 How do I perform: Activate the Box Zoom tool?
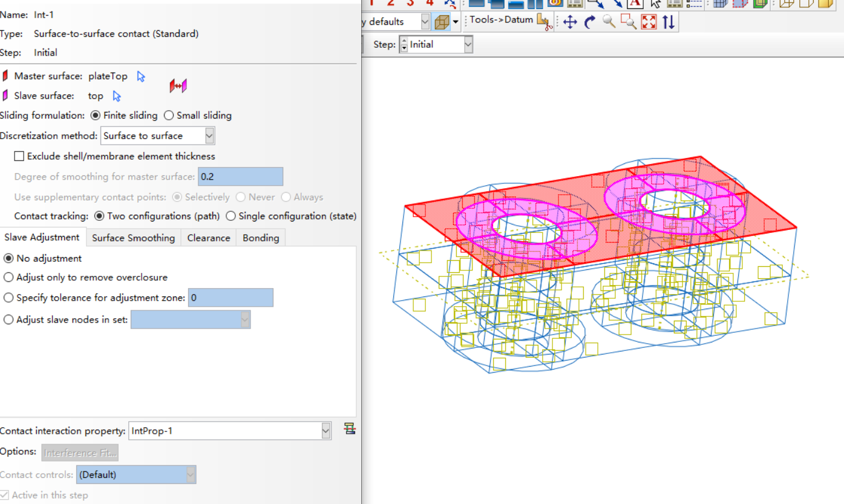coord(629,22)
